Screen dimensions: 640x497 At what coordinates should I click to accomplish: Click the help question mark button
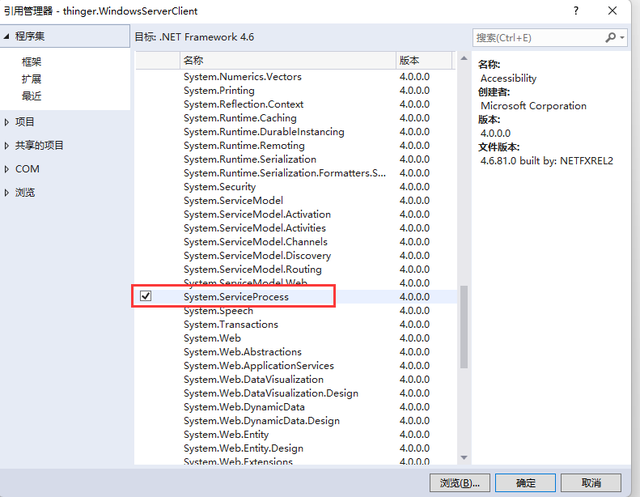pyautogui.click(x=576, y=11)
